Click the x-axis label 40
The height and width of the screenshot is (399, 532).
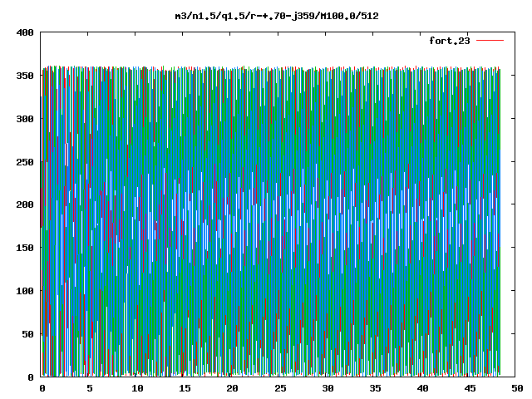pyautogui.click(x=422, y=388)
